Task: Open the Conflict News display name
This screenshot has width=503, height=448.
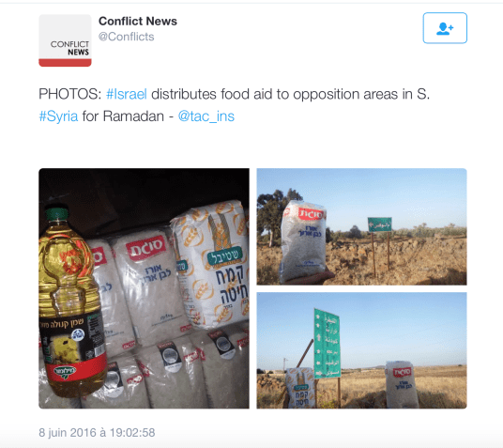Action: 138,22
